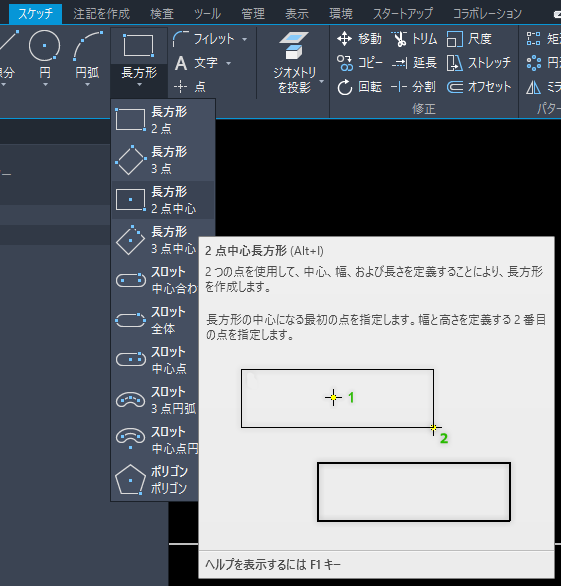Image resolution: width=561 pixels, height=586 pixels.
Task: Choose Slot 中心合わせ from the dropdown
Action: pyautogui.click(x=155, y=280)
